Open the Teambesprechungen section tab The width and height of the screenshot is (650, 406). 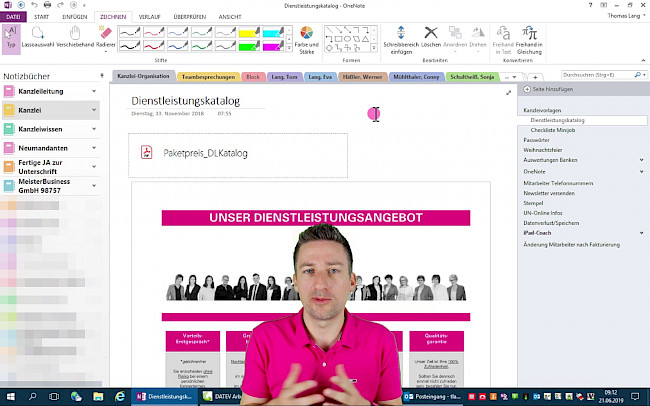click(x=208, y=77)
